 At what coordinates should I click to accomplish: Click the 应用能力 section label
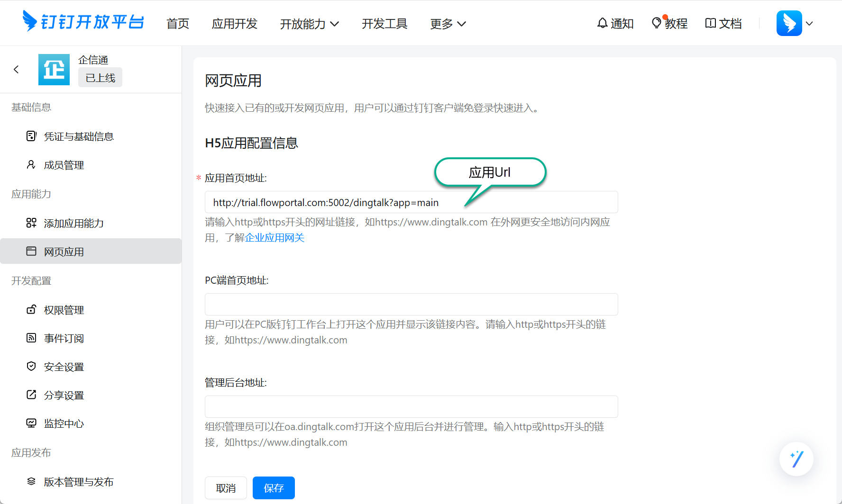[x=31, y=194]
